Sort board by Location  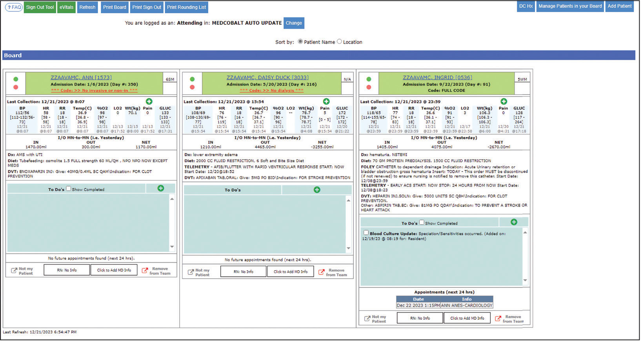coord(339,42)
